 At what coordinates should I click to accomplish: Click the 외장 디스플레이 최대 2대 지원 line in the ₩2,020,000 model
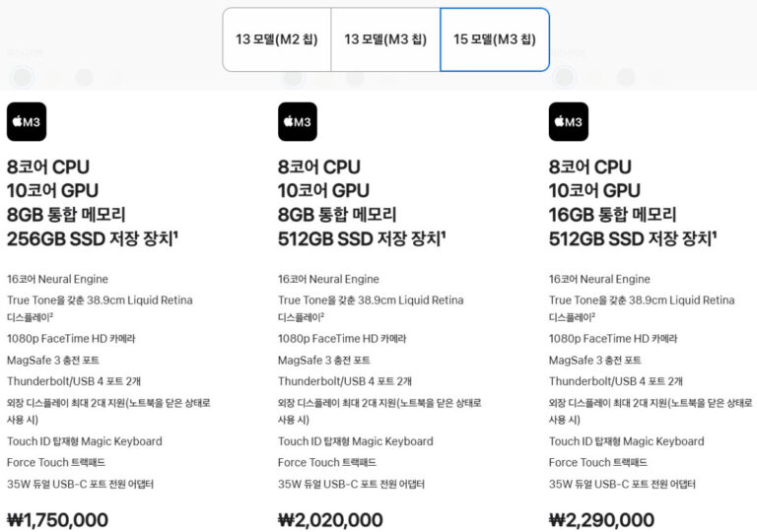379,411
